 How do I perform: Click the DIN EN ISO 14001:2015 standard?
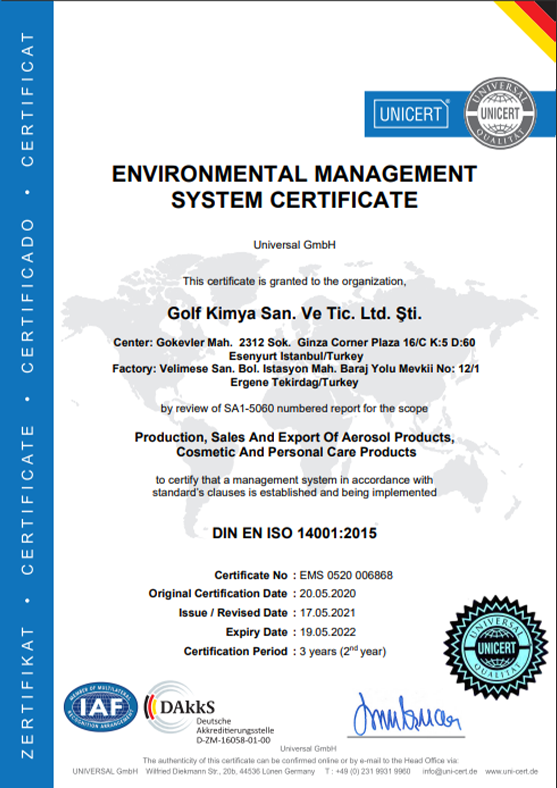(x=294, y=533)
